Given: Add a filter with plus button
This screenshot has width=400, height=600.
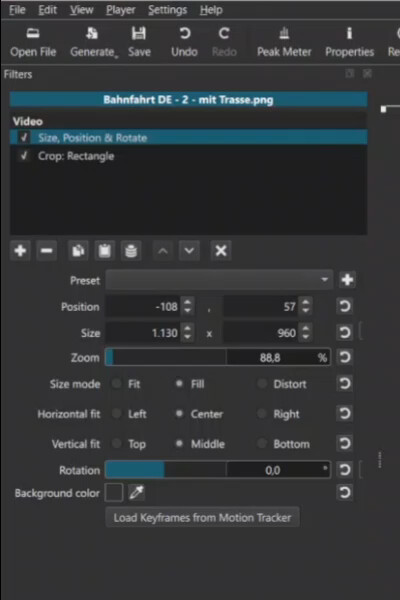Looking at the screenshot, I should pos(20,251).
